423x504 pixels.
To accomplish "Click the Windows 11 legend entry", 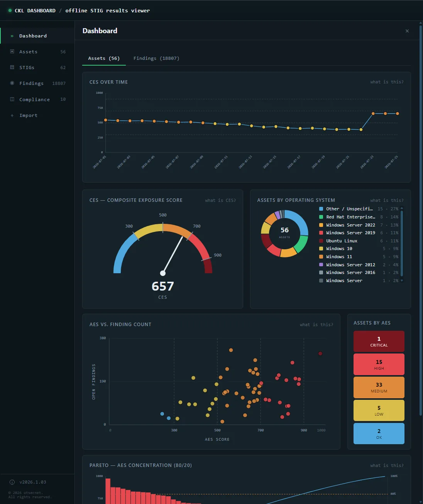I will click(x=359, y=257).
